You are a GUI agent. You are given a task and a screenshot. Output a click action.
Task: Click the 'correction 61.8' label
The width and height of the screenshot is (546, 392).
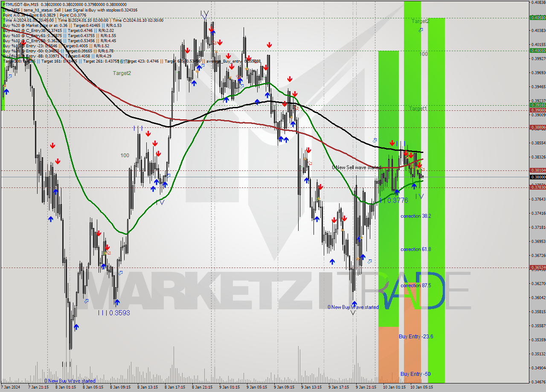[415, 249]
